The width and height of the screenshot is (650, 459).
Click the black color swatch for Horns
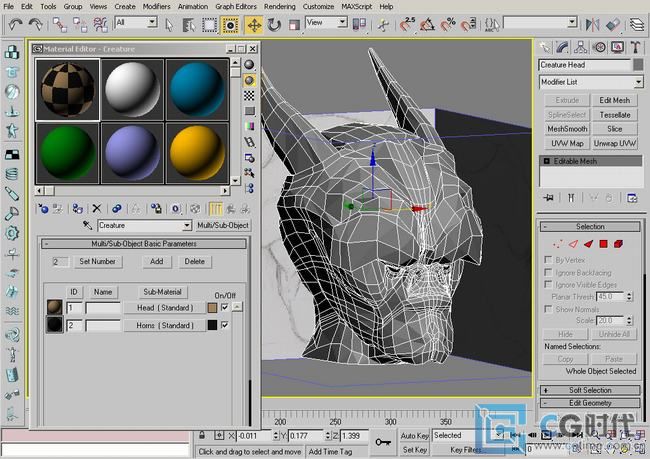point(212,325)
